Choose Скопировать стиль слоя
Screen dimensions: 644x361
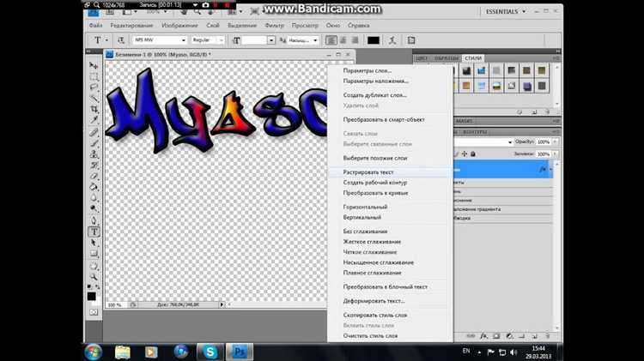(375, 315)
